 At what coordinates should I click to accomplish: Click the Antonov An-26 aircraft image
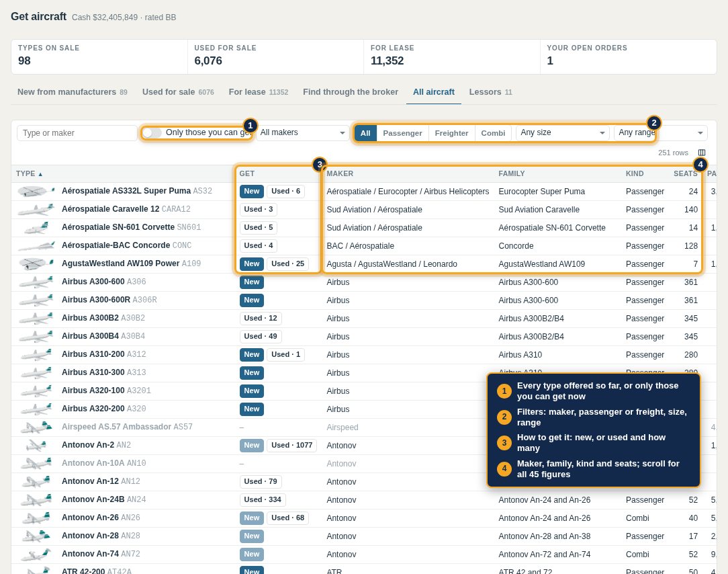(x=36, y=518)
